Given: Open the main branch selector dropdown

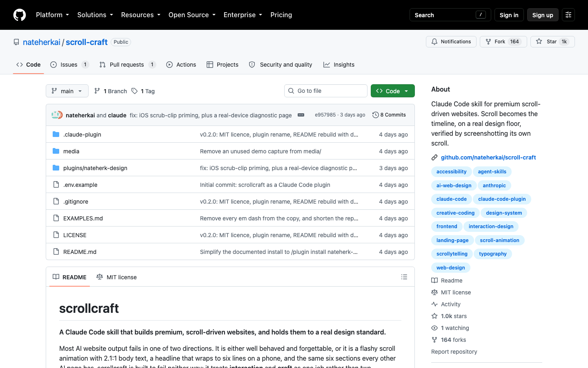Looking at the screenshot, I should pos(67,91).
